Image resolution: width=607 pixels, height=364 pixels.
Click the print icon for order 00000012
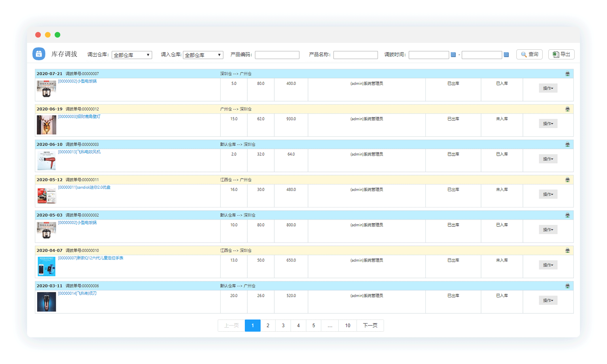567,109
